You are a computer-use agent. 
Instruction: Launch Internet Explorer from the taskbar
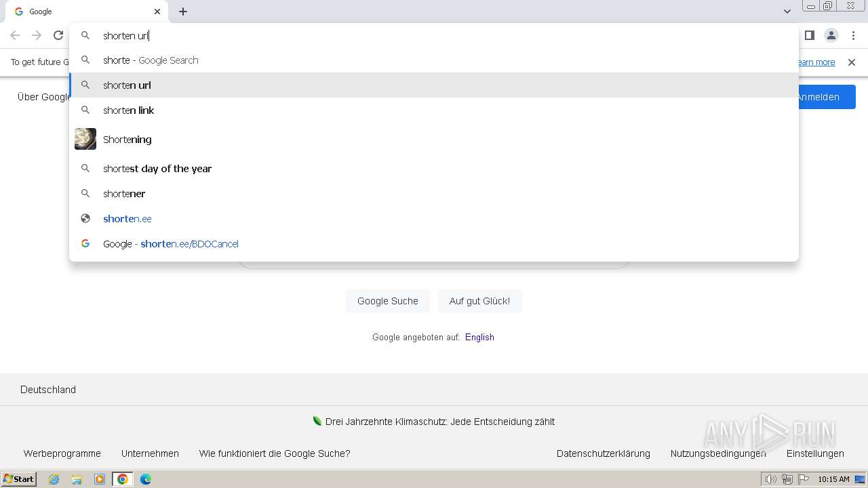[54, 479]
